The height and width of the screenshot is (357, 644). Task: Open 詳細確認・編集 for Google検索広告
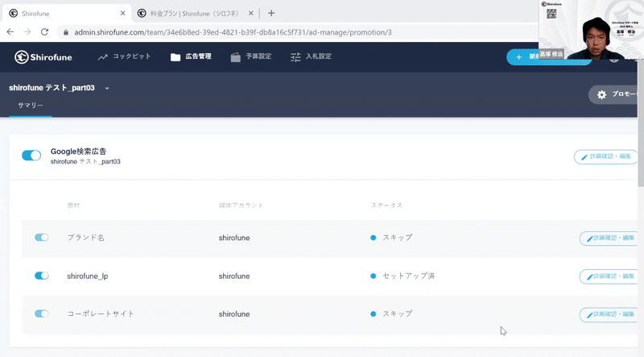click(x=605, y=156)
